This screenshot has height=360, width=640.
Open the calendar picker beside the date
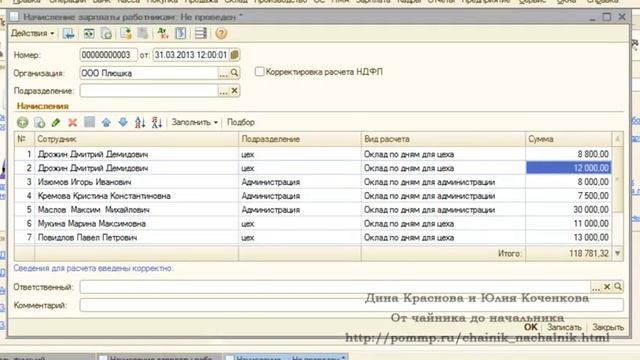point(234,55)
